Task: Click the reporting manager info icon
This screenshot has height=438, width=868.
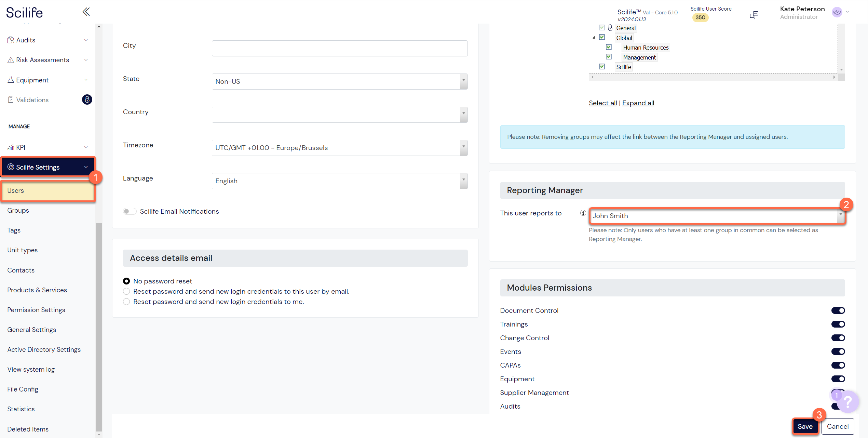Action: [583, 213]
